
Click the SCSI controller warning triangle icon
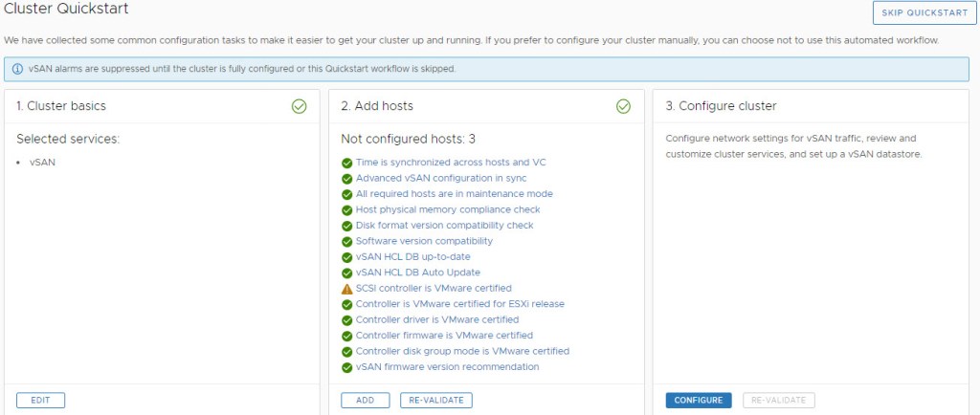tap(346, 289)
